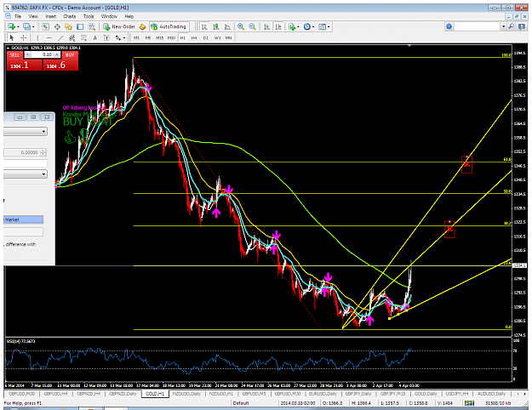Edit the one-click trade volume field

pos(43,54)
